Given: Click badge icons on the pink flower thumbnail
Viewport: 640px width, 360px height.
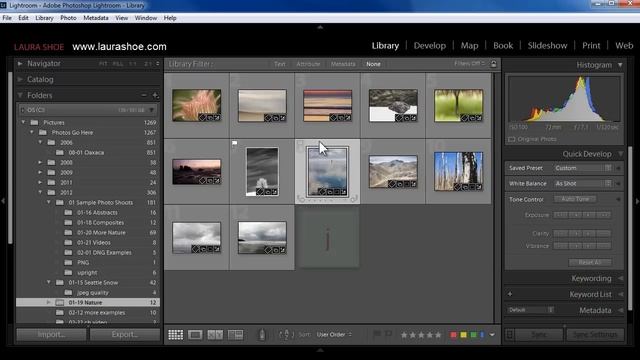Looking at the screenshot, I should [x=209, y=118].
